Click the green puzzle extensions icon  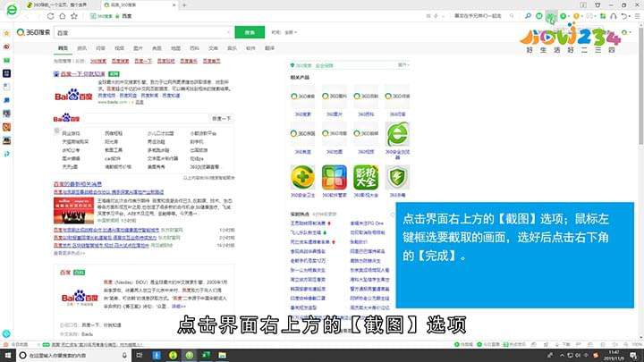(x=603, y=16)
